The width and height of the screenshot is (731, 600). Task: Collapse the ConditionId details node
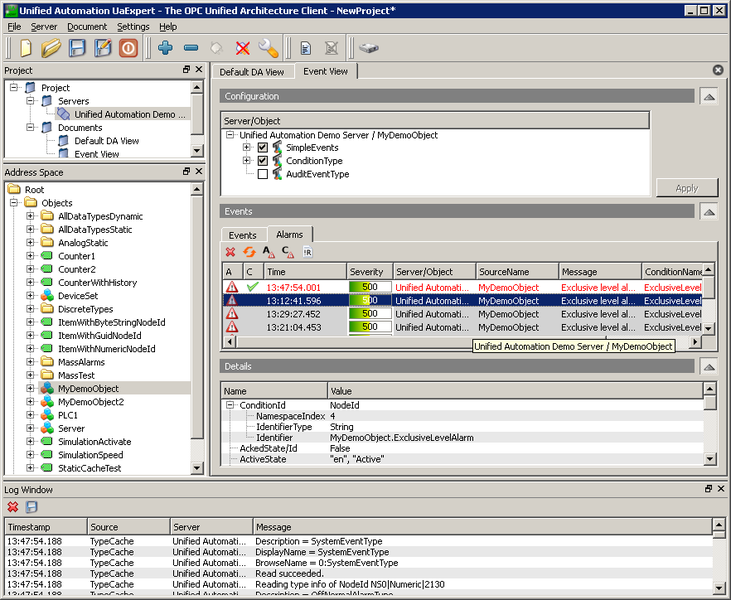pyautogui.click(x=230, y=405)
